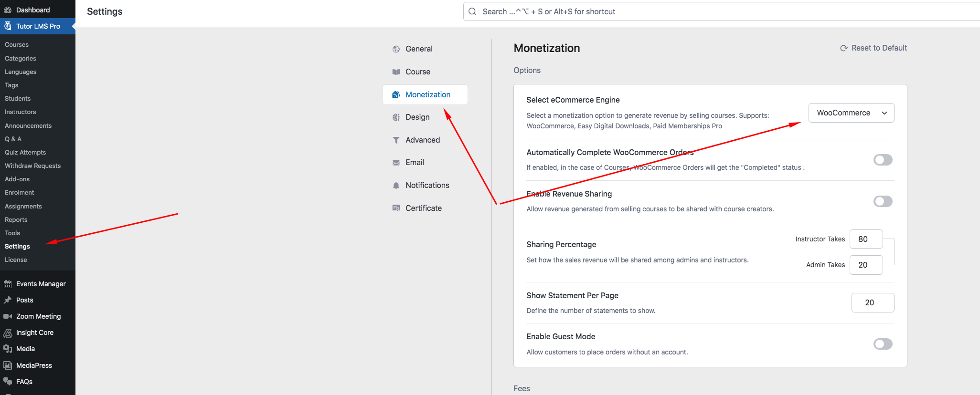Open the Design settings tab
Viewport: 980px width, 395px height.
425,117
